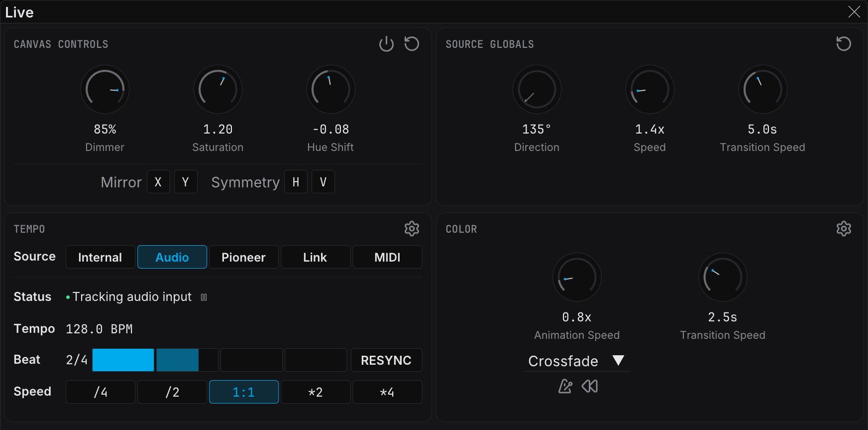
Task: Toggle Symmetry V
Action: [324, 182]
